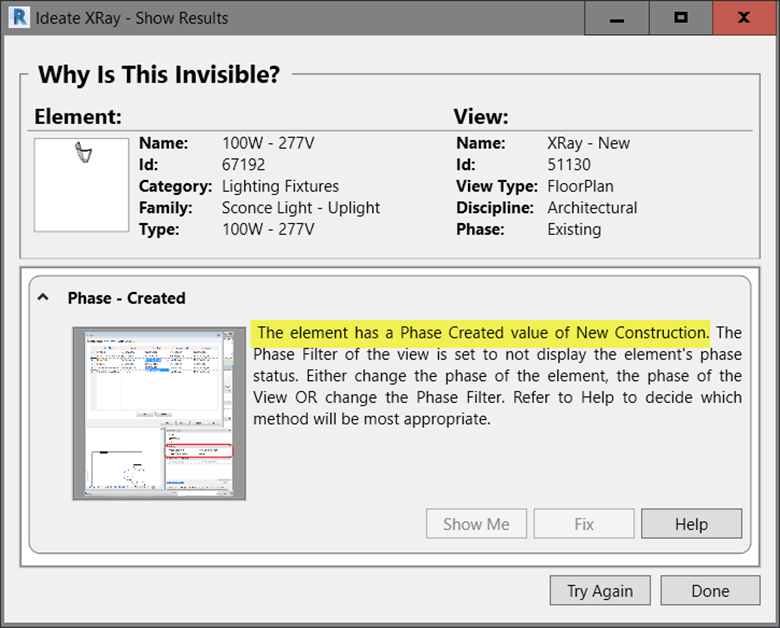Open the Phase Created help screenshot thumbnail
Screen dimensions: 780x628
159,414
